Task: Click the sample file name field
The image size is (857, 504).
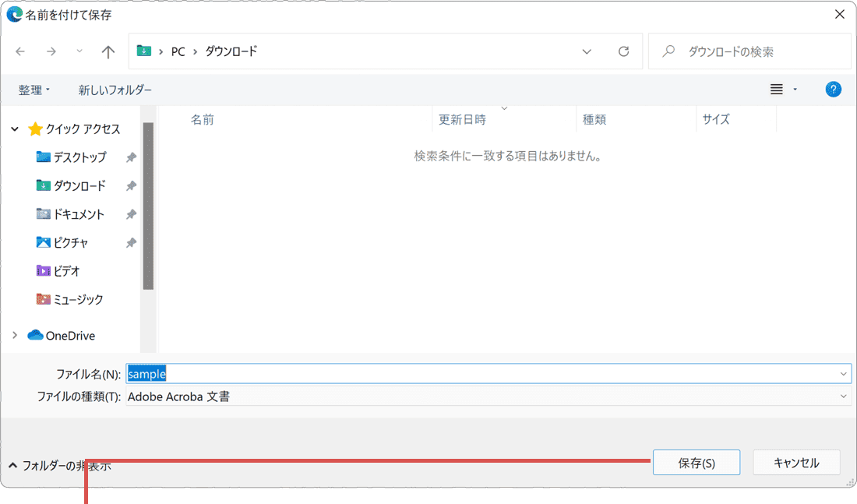Action: click(x=312, y=374)
